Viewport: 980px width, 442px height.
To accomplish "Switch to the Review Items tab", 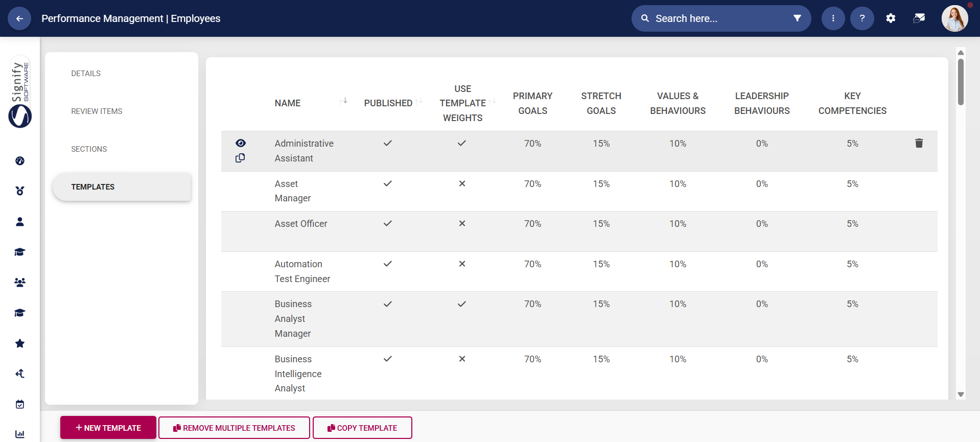I will (x=97, y=111).
